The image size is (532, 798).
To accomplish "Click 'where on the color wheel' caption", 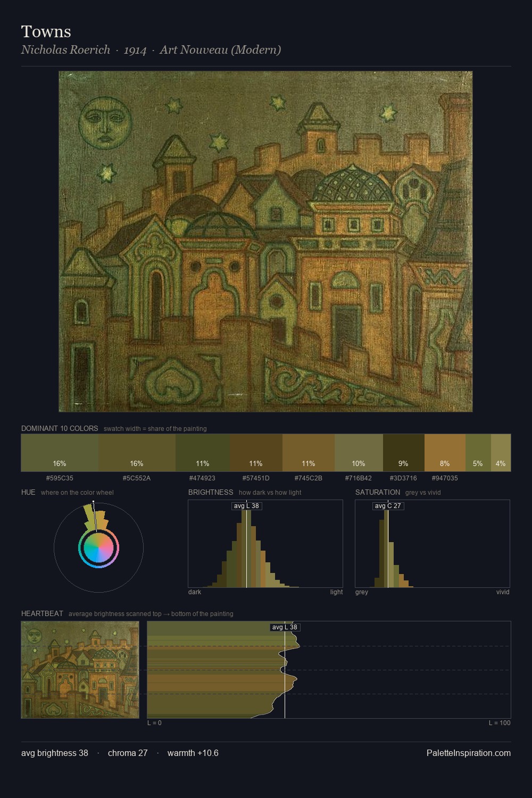I will tap(77, 493).
